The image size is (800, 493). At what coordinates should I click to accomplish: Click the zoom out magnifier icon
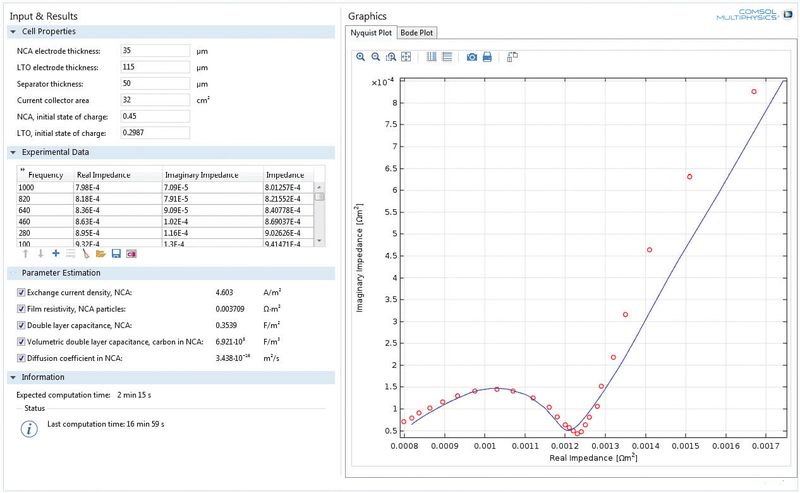376,57
